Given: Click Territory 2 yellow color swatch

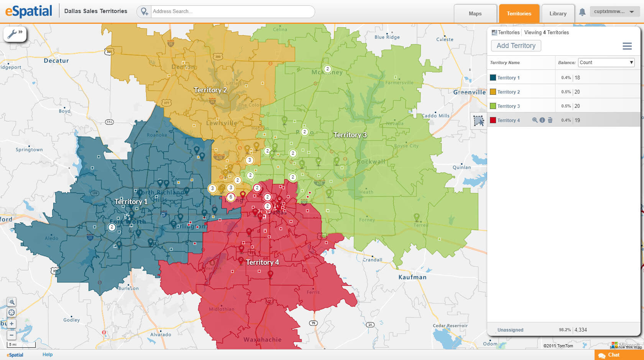Looking at the screenshot, I should coord(493,92).
